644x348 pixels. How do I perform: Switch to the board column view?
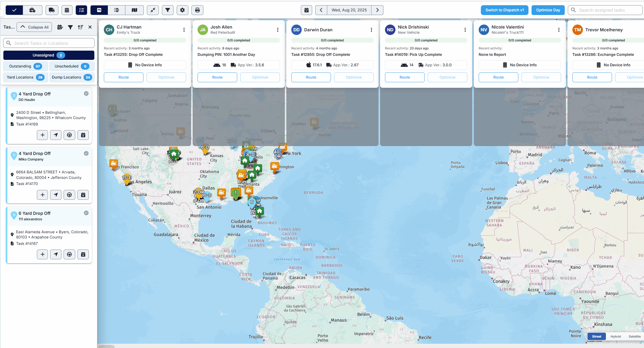pyautogui.click(x=99, y=10)
